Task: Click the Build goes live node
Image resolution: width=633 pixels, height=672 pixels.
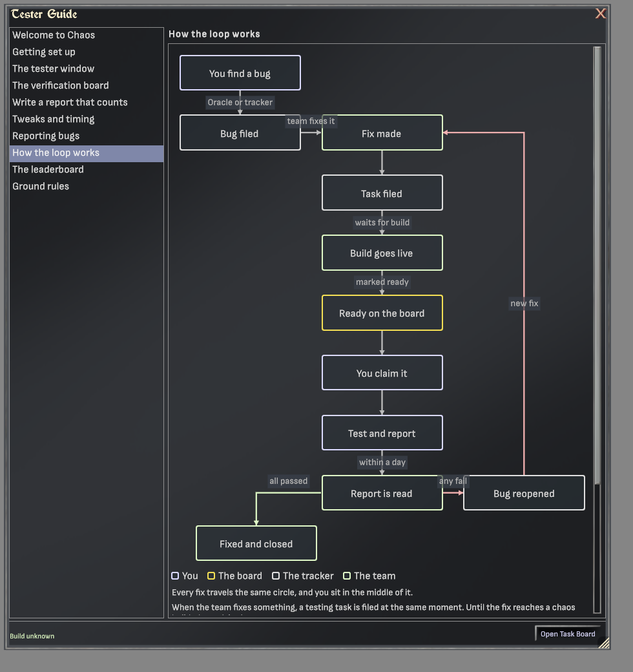Action: pyautogui.click(x=382, y=253)
